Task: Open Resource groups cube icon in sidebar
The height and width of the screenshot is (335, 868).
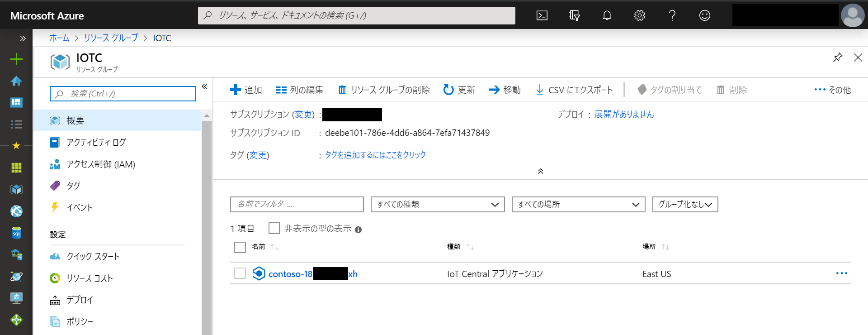Action: [x=16, y=189]
